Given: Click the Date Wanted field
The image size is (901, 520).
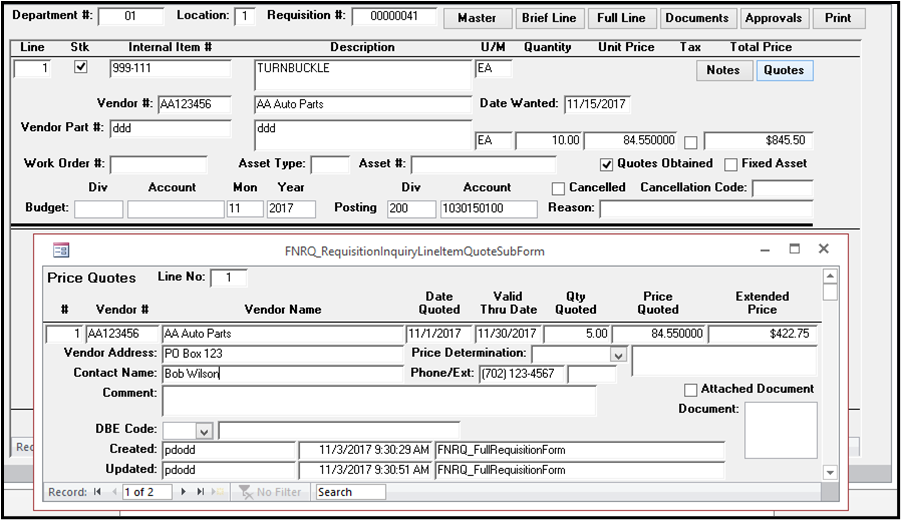Looking at the screenshot, I should [x=597, y=104].
